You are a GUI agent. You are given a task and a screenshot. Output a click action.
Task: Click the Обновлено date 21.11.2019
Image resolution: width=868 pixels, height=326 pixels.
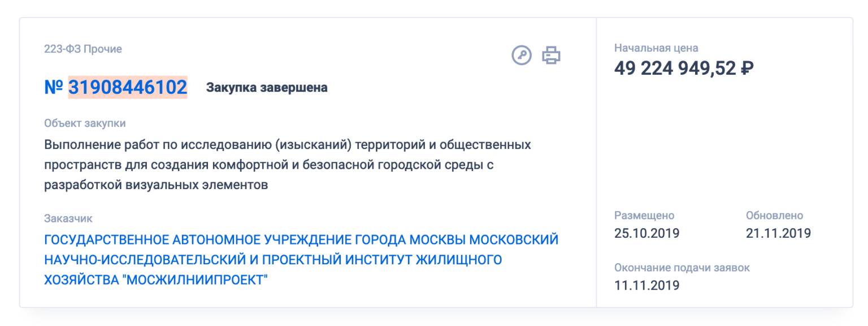pyautogui.click(x=778, y=233)
